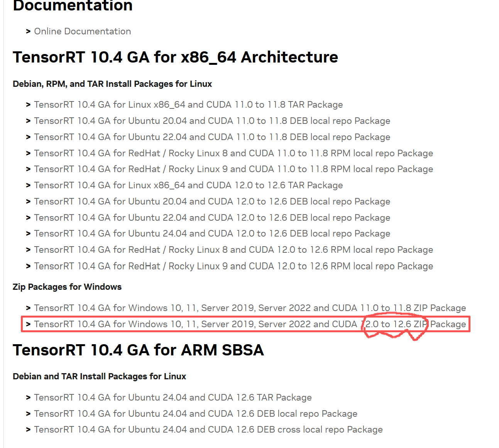Open Ubuntu 20.04 CUDA 11.0 to 11.8 DEB package

pyautogui.click(x=212, y=121)
